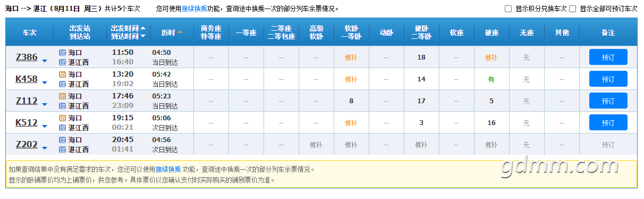Expand stop details arrow for train Z112
This screenshot has height=199, width=644.
click(45, 104)
